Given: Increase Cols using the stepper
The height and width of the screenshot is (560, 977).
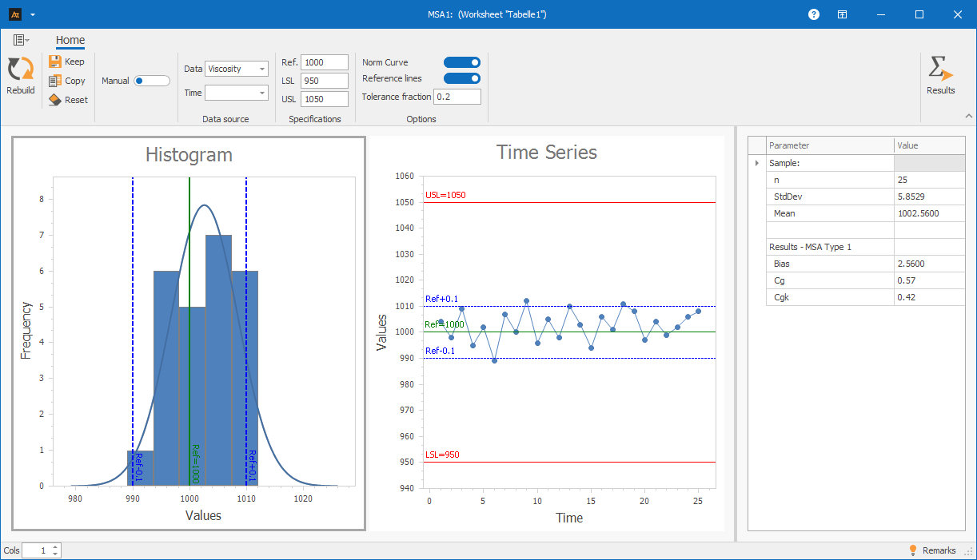Looking at the screenshot, I should (54, 546).
